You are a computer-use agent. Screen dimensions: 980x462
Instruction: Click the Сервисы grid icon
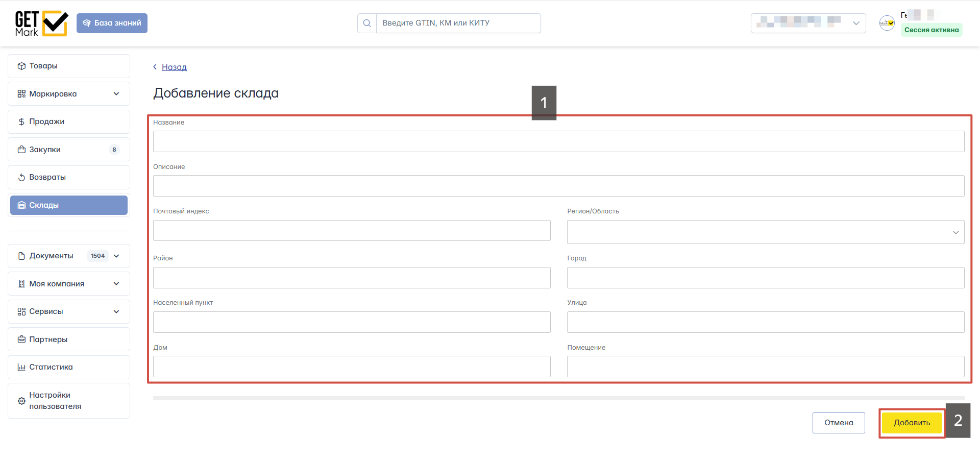(x=21, y=311)
